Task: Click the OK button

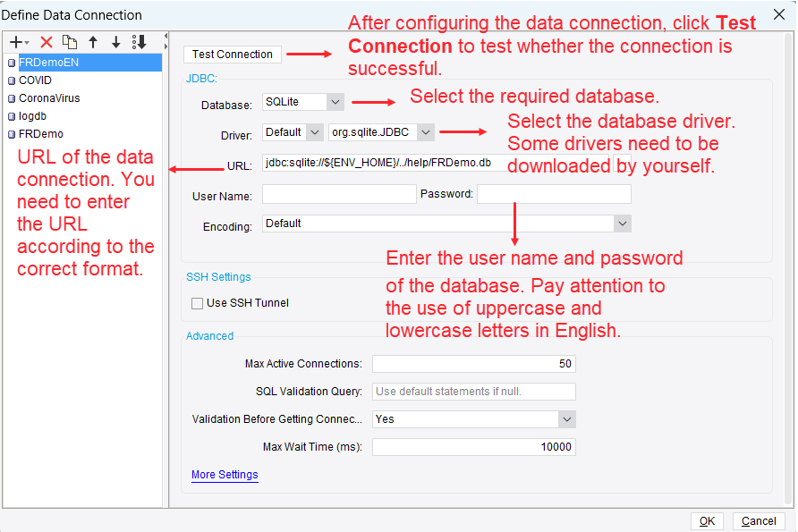Action: [707, 521]
